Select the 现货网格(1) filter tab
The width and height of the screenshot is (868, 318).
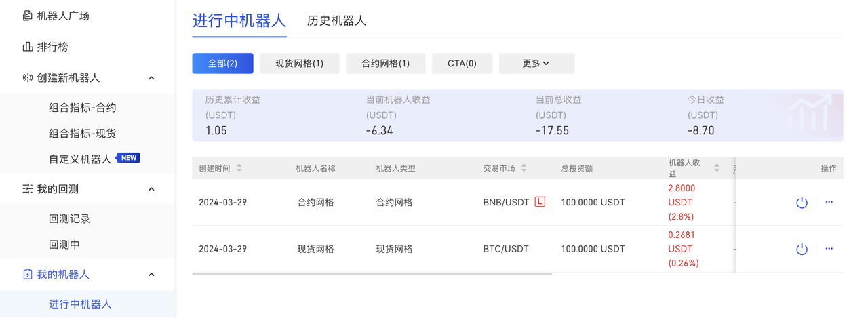[x=299, y=63]
